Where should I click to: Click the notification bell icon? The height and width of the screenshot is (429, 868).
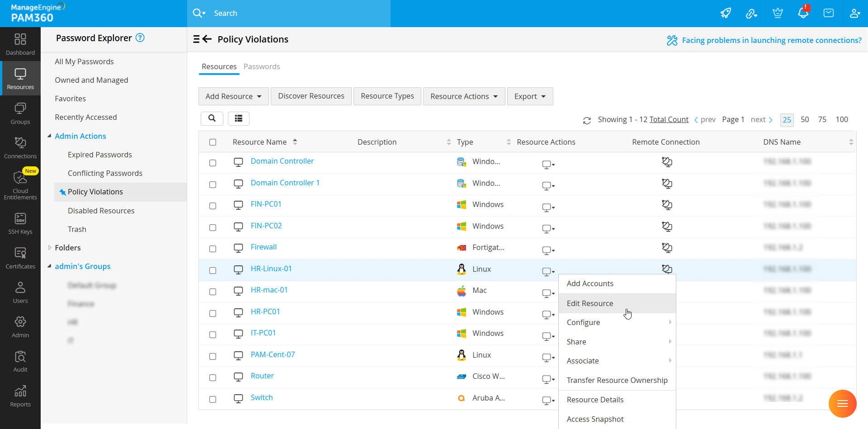pyautogui.click(x=803, y=13)
